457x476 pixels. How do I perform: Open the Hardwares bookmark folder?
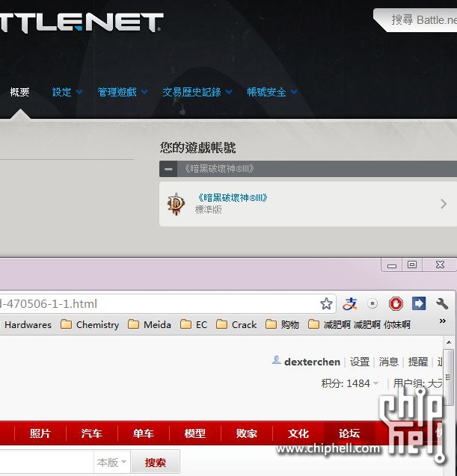[28, 325]
